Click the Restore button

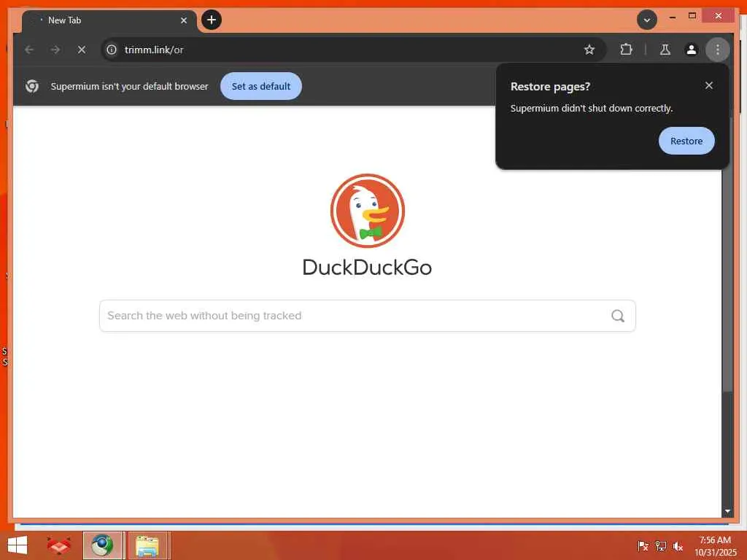(x=686, y=141)
